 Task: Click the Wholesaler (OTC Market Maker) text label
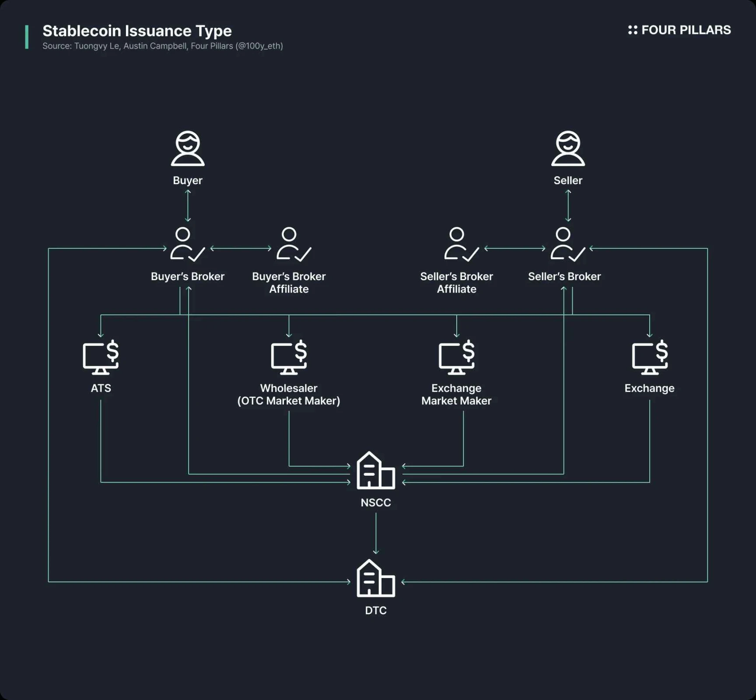(x=289, y=394)
